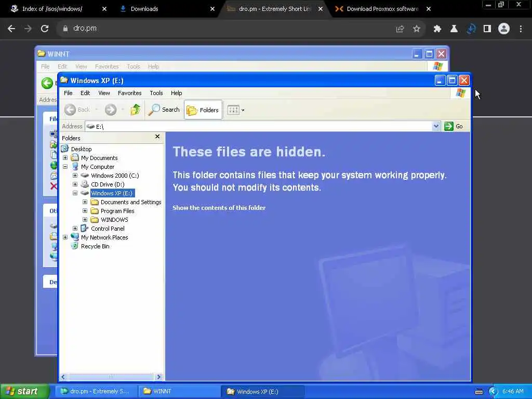The width and height of the screenshot is (532, 399).
Task: Click the Forward arrow button
Action: click(111, 110)
